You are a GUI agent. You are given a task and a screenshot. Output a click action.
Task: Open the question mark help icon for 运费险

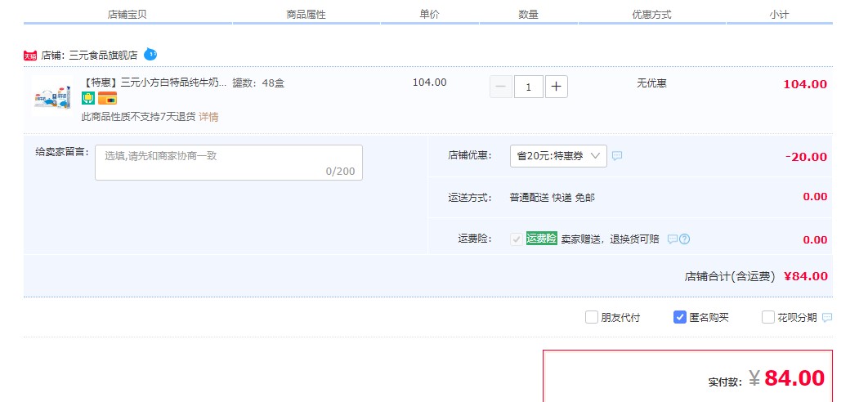(x=685, y=239)
